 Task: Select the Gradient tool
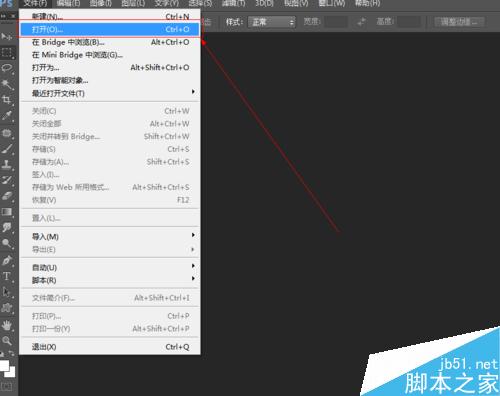[x=6, y=212]
